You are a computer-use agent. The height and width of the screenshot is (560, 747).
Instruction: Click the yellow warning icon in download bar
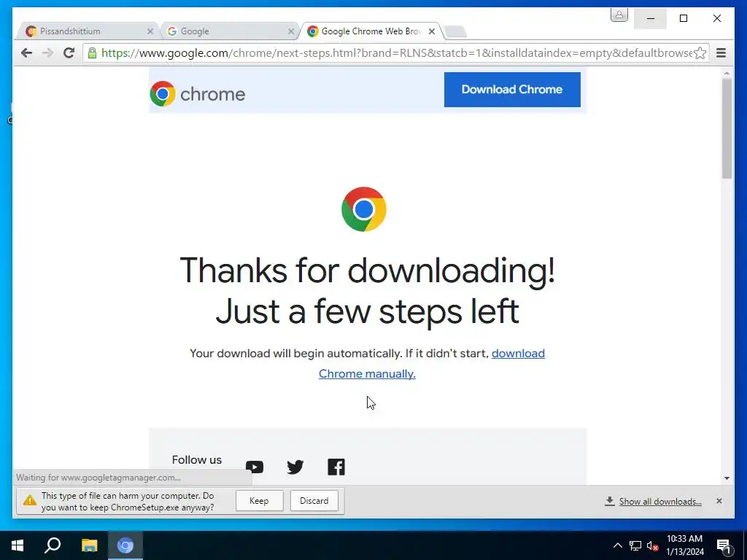[x=29, y=500]
